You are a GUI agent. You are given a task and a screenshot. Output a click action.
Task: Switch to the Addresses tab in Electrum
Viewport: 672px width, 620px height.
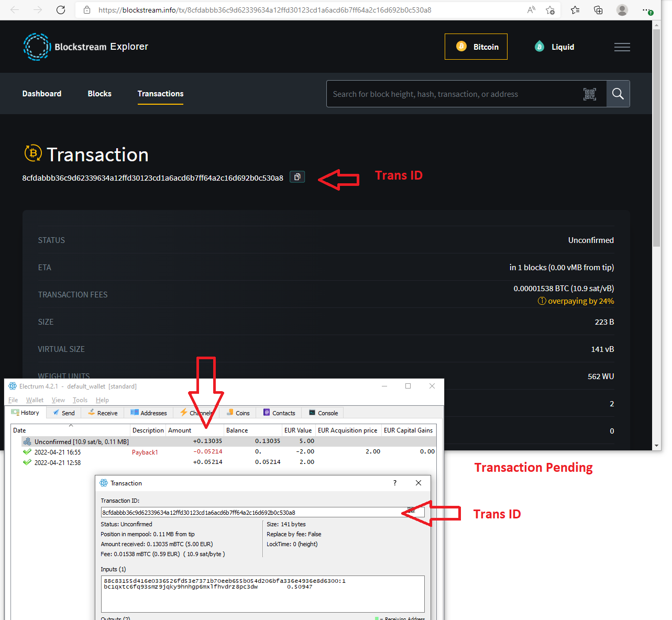(149, 413)
